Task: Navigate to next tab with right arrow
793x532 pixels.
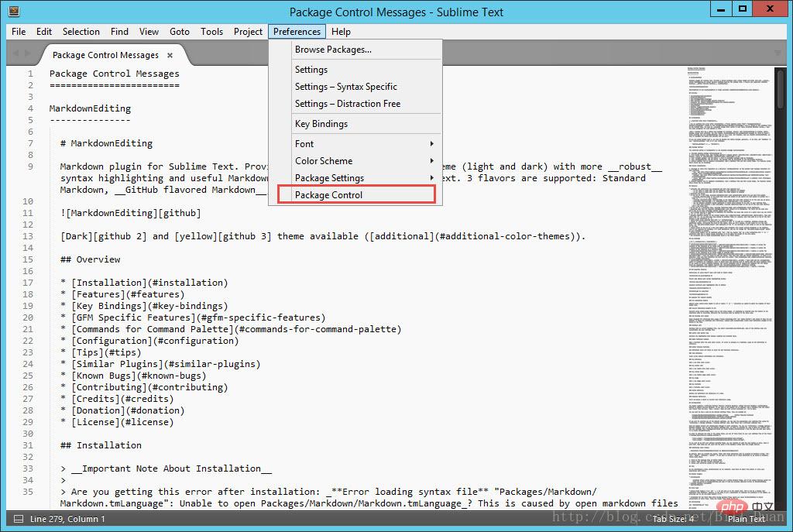Action: pos(27,53)
